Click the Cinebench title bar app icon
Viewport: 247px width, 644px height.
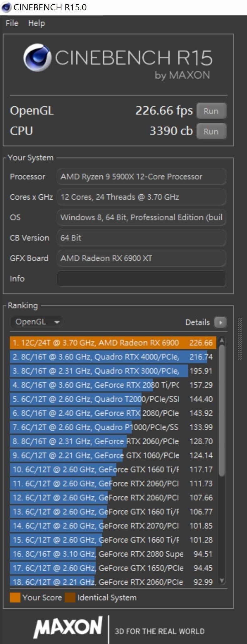point(6,7)
